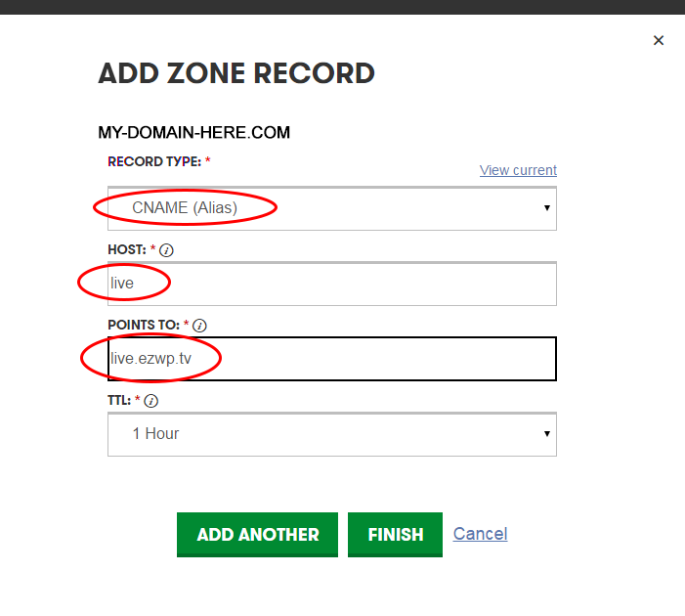
Task: Click the MY-DOMAIN-HERE.COM domain name text
Action: pos(193,132)
